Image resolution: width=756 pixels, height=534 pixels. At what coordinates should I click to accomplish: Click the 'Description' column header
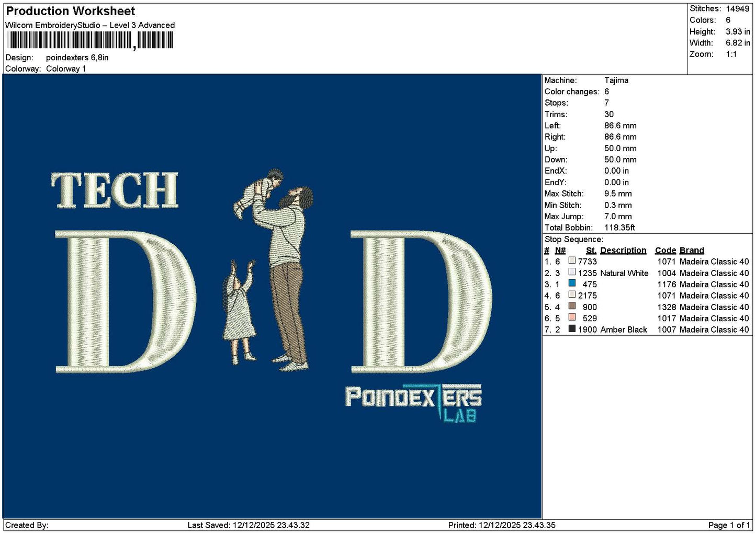623,251
